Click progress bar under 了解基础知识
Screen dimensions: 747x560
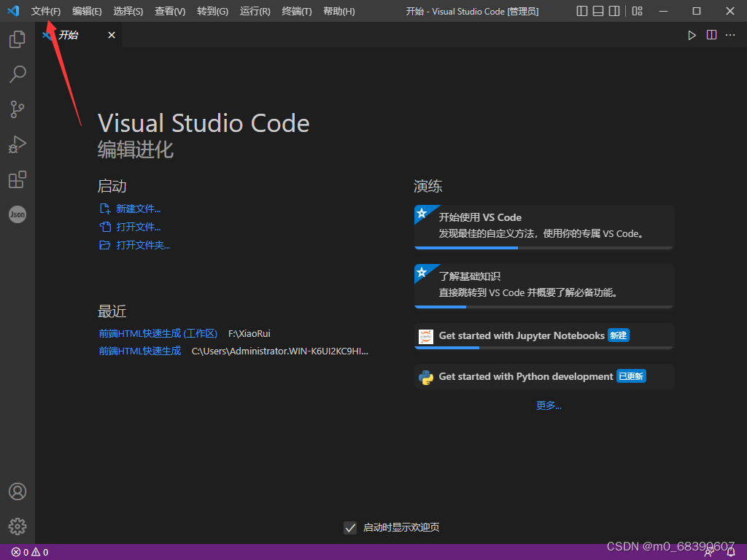tap(543, 307)
